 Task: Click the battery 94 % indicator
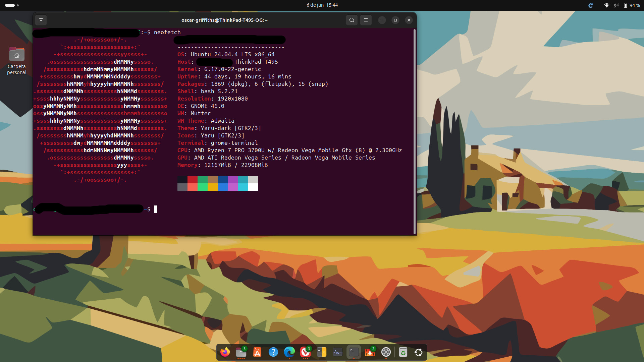pyautogui.click(x=632, y=5)
